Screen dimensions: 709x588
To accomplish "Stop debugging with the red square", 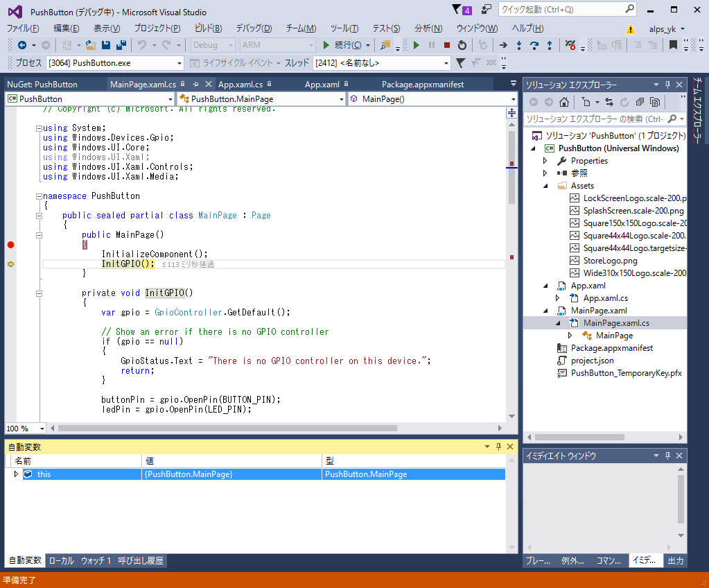I will (x=447, y=45).
